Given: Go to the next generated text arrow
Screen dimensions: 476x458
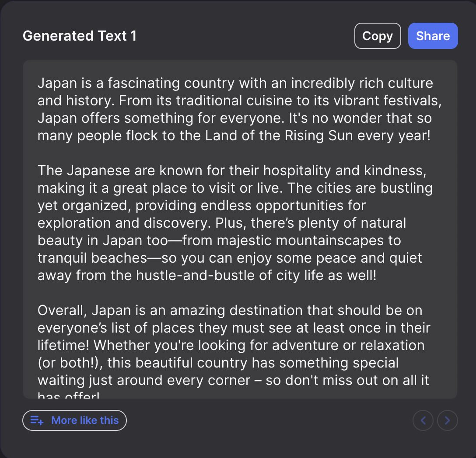Looking at the screenshot, I should (x=447, y=420).
